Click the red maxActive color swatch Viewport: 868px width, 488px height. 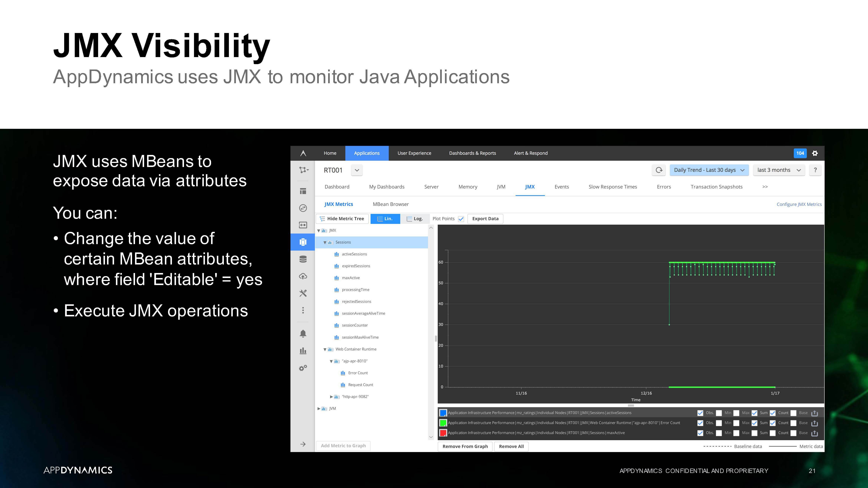443,433
